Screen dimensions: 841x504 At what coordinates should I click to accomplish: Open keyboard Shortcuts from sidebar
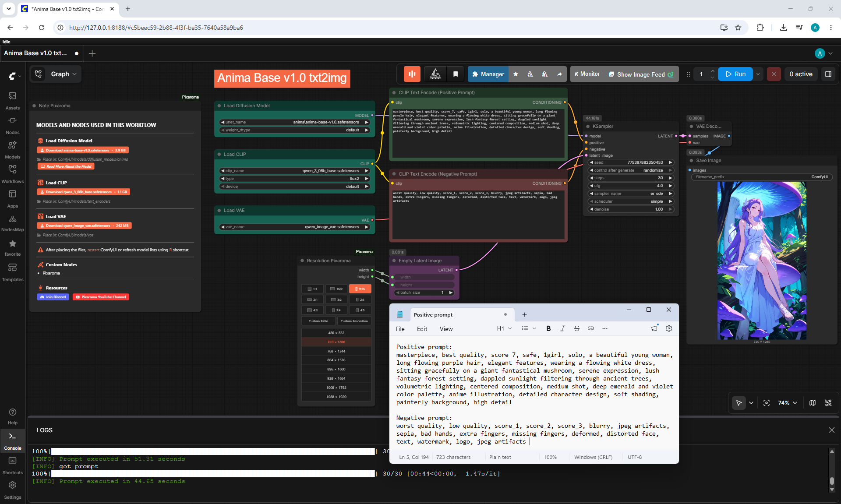pos(13,465)
